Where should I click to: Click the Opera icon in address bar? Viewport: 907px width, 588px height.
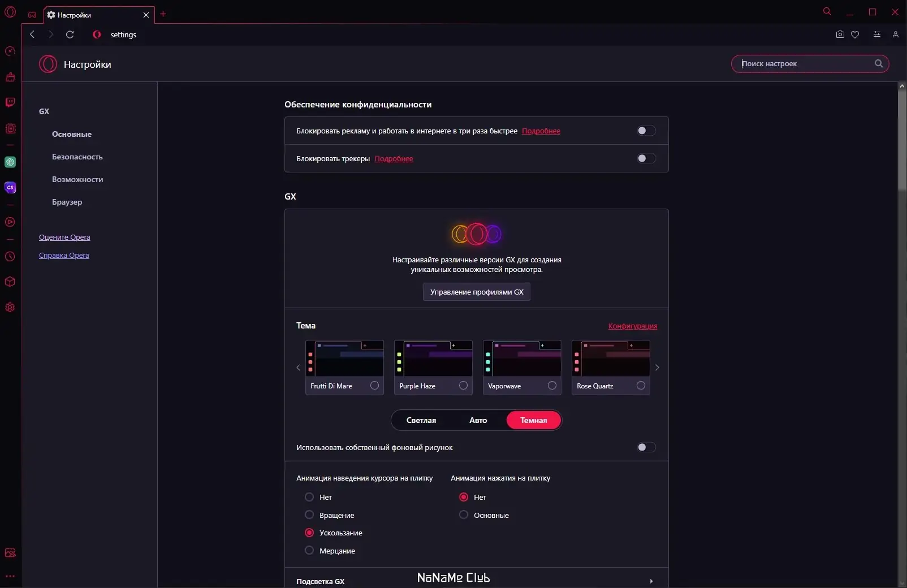point(97,34)
